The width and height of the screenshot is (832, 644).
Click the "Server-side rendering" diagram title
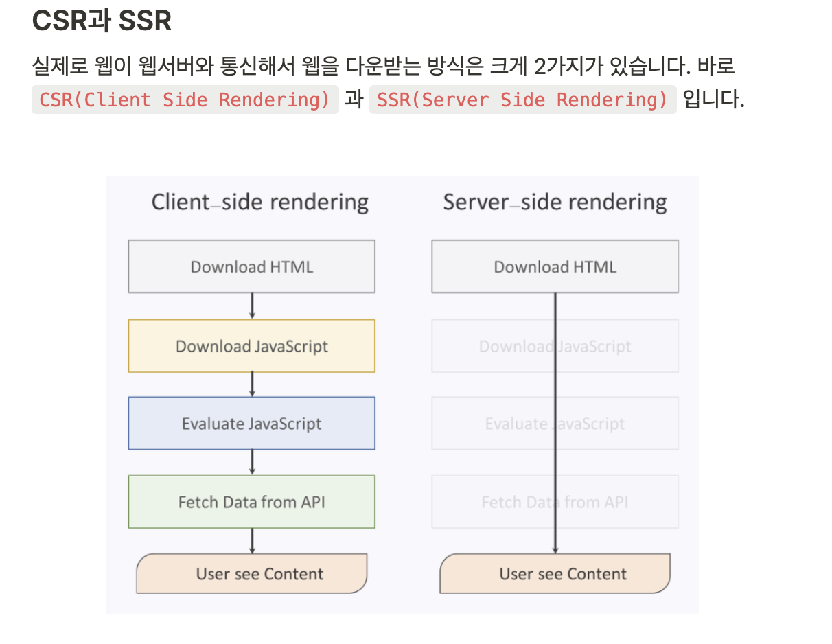click(x=555, y=202)
